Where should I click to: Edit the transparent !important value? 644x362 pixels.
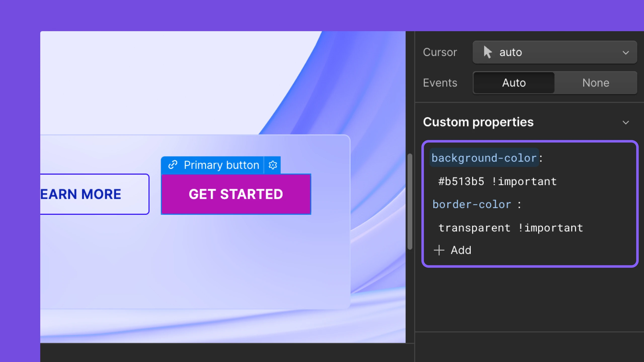coord(510,228)
